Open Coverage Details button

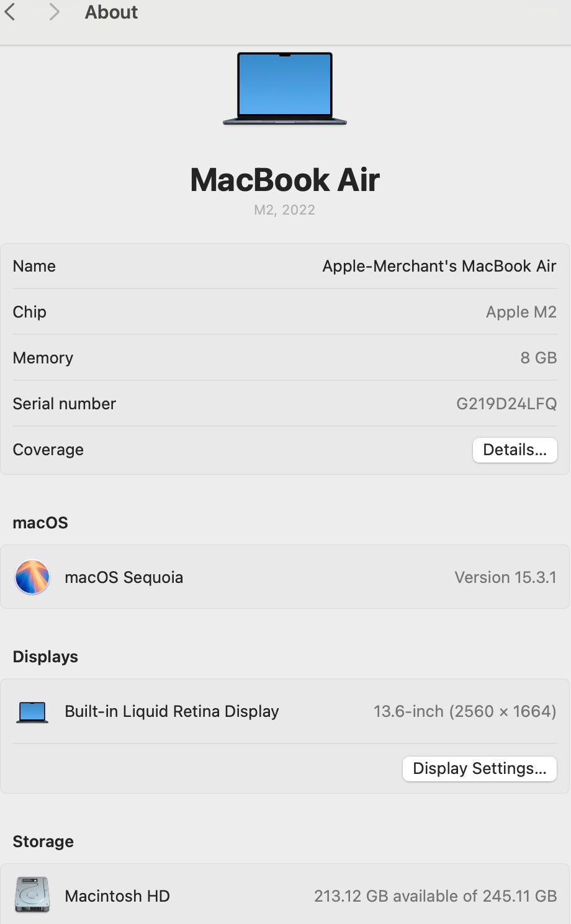coord(515,450)
